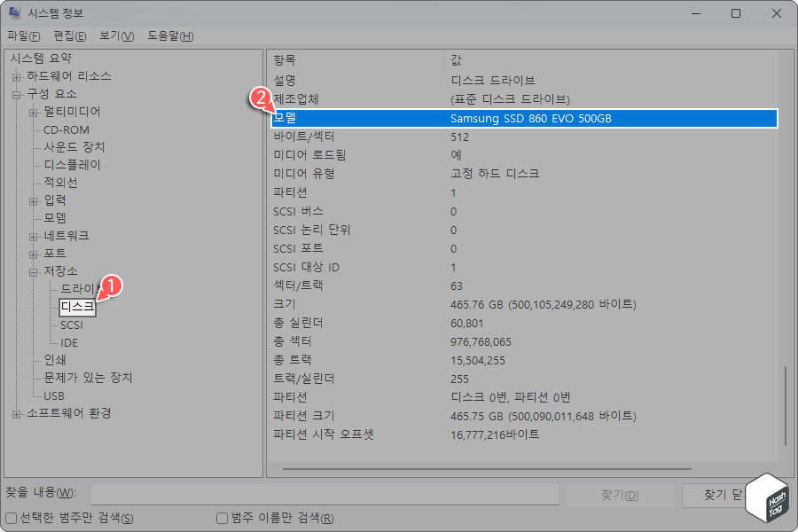The height and width of the screenshot is (532, 798).
Task: Expand the 소프트웨어 환경 tree node
Action: (x=16, y=413)
